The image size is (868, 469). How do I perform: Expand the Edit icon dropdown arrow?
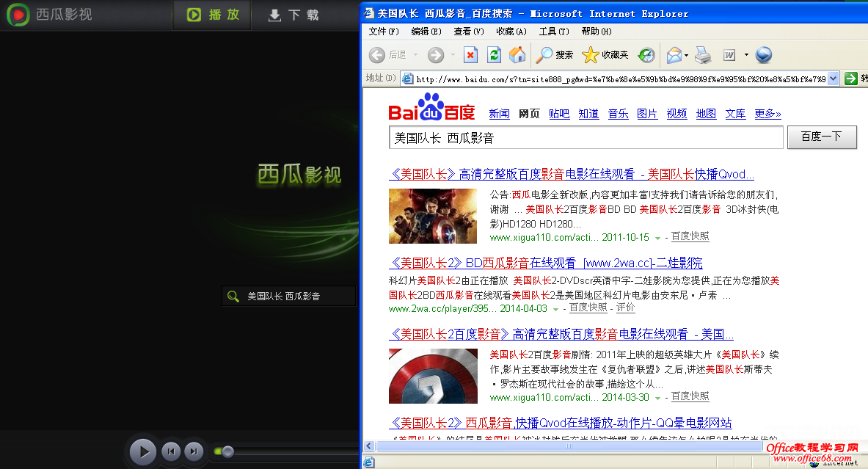pyautogui.click(x=746, y=55)
